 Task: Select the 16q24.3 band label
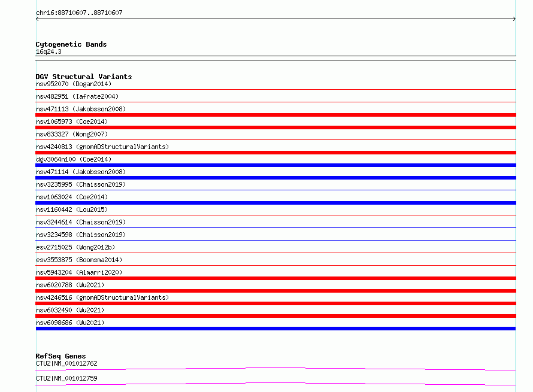point(49,51)
